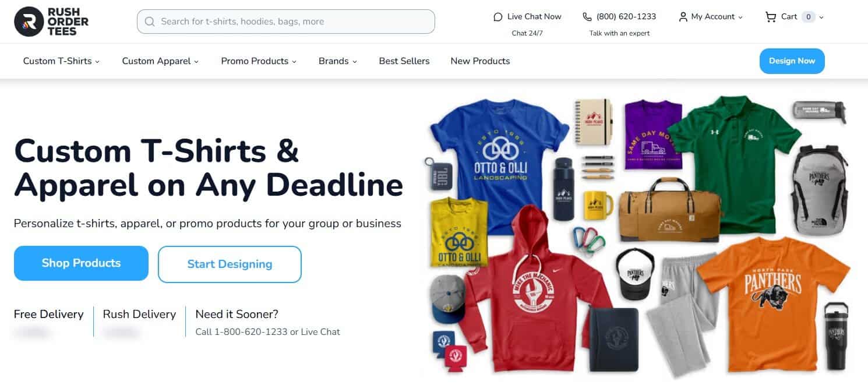The image size is (868, 392).
Task: Click the My Account person icon
Action: 683,17
